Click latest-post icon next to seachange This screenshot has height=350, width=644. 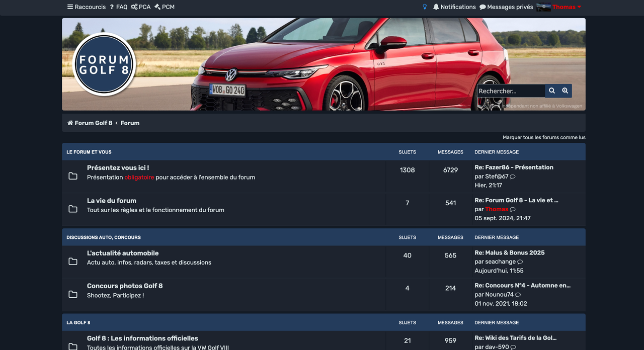coord(520,262)
